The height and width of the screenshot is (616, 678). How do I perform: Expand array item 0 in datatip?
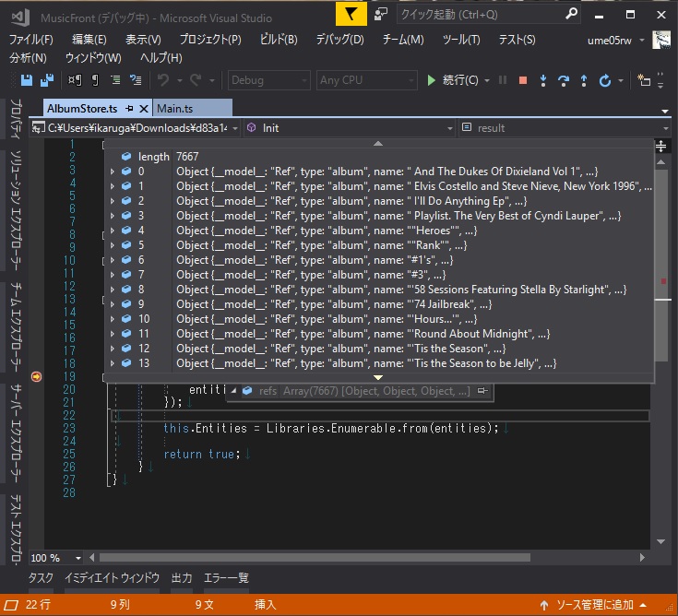(x=112, y=172)
